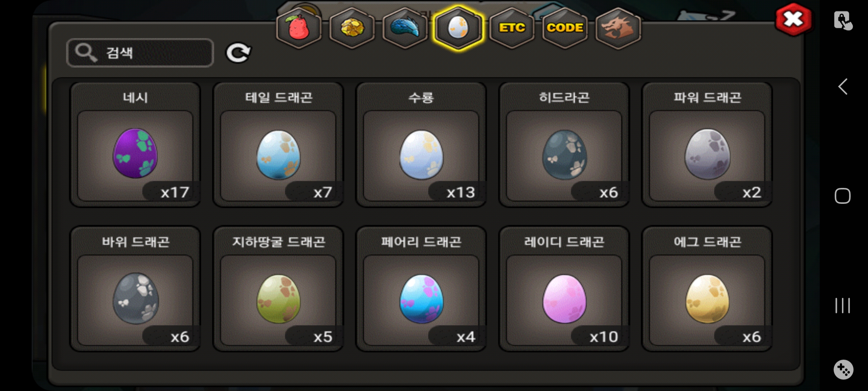The width and height of the screenshot is (868, 391).
Task: Pick the gray 파워 드래곤 egg
Action: (x=707, y=145)
